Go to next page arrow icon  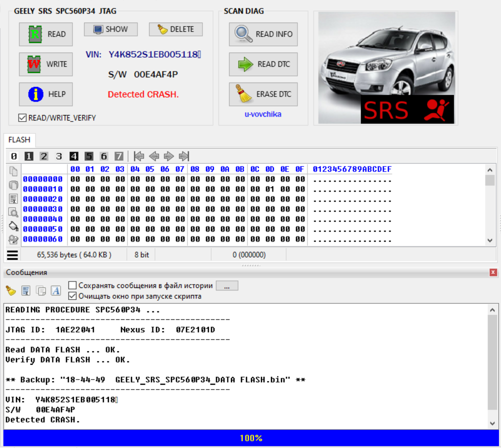pyautogui.click(x=168, y=156)
